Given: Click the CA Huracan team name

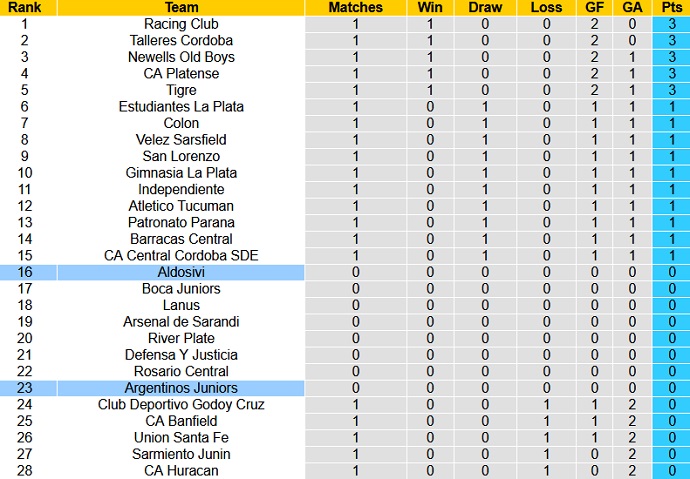Looking at the screenshot, I should pyautogui.click(x=181, y=470).
